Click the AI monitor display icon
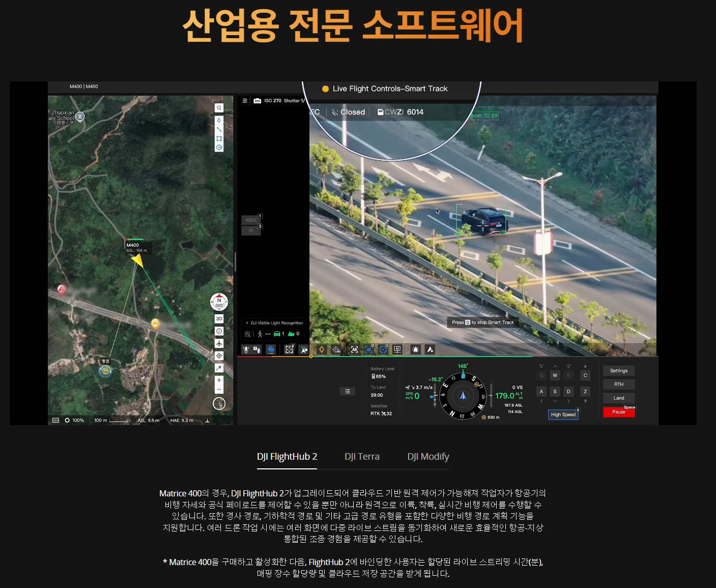The width and height of the screenshot is (716, 588). click(397, 349)
